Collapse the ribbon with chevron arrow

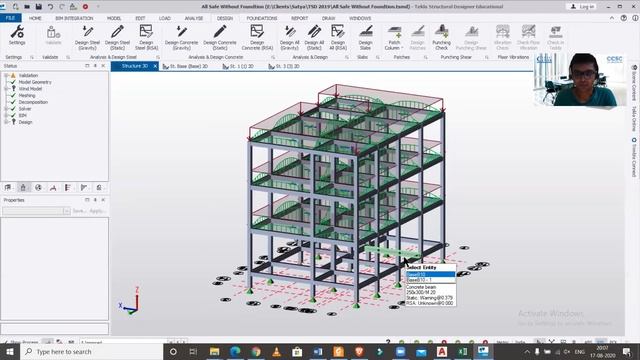pyautogui.click(x=612, y=18)
